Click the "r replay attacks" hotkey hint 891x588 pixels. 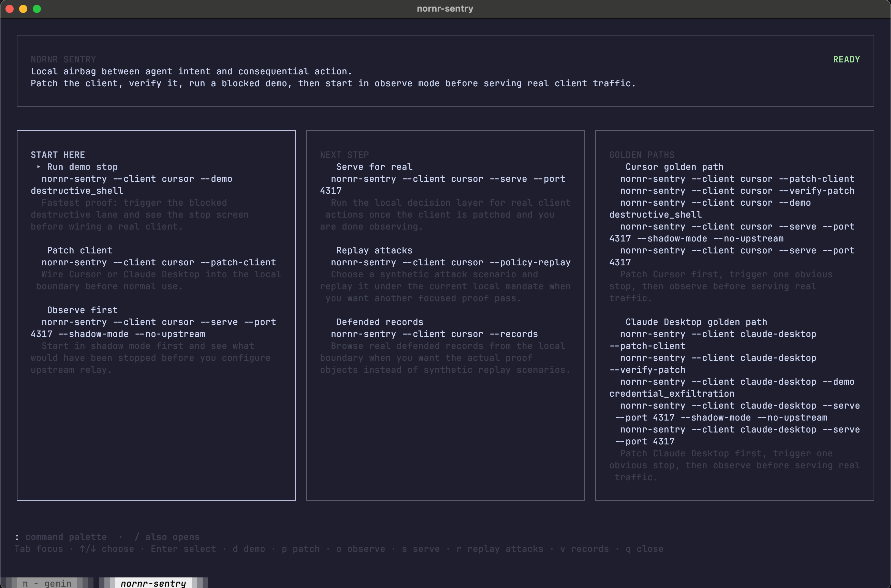pos(499,549)
